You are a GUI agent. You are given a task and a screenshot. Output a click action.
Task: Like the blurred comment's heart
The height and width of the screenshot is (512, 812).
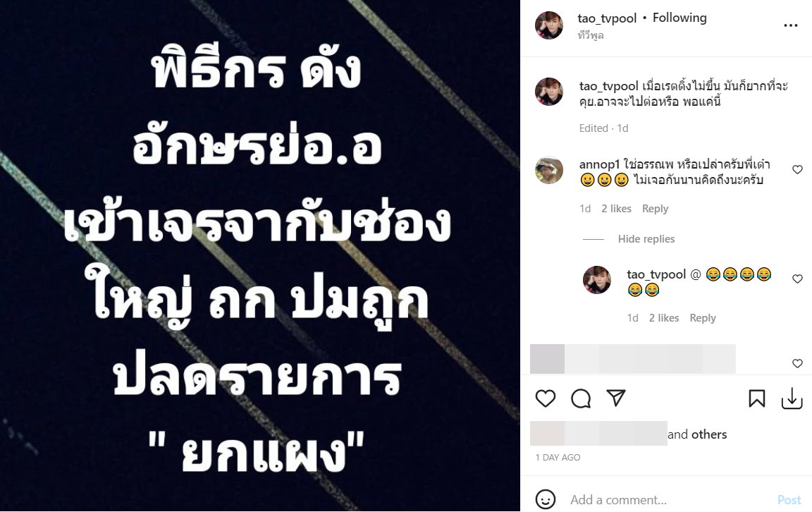[x=797, y=364]
